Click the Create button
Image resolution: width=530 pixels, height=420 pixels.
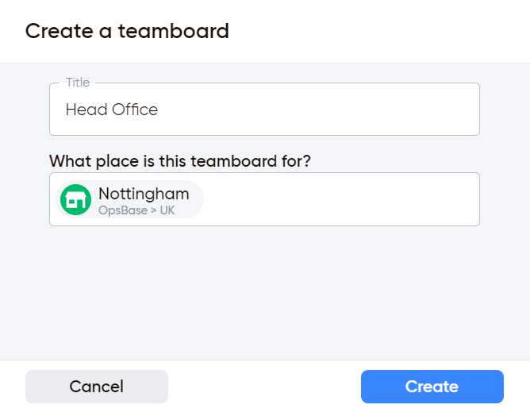pyautogui.click(x=432, y=387)
